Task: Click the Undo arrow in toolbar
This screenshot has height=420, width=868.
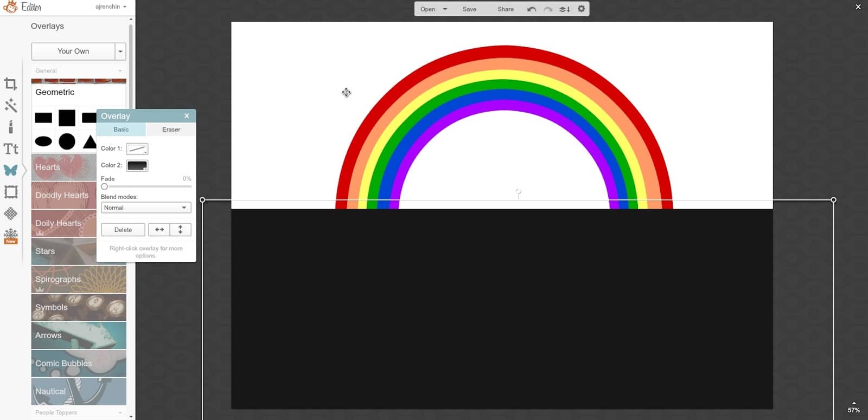Action: (x=532, y=9)
